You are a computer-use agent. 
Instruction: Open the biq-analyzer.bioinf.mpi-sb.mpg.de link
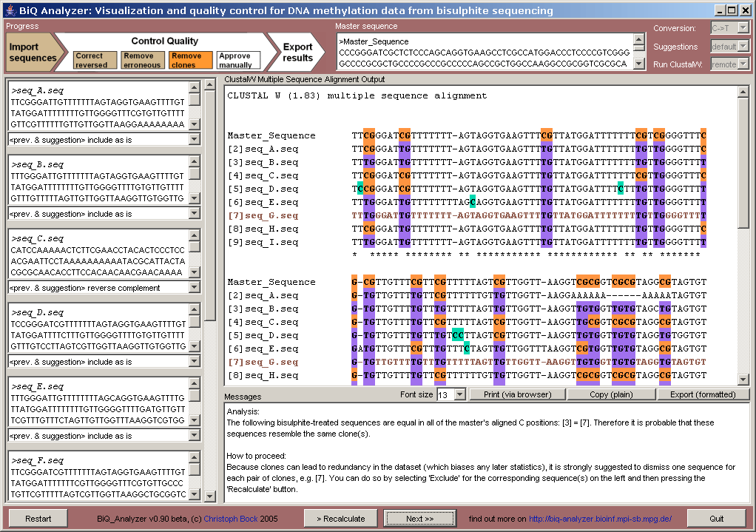tap(600, 519)
